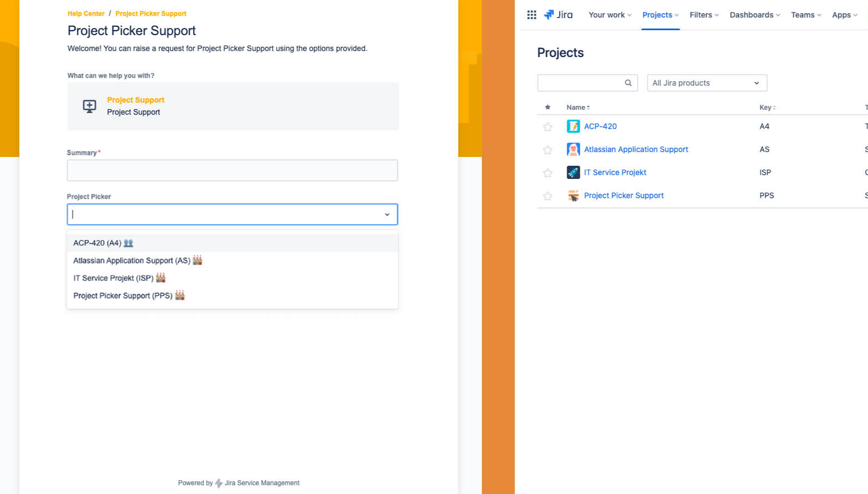Click the Summary input field
868x494 pixels.
233,170
